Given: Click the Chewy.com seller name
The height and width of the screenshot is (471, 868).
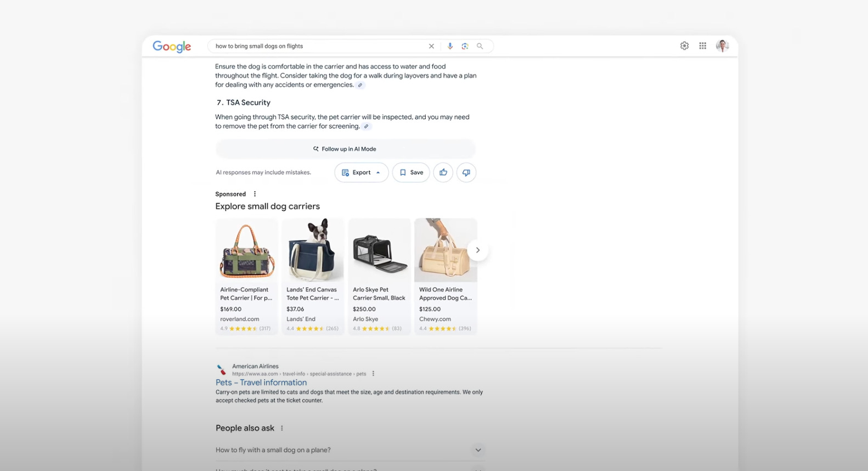Looking at the screenshot, I should pyautogui.click(x=435, y=319).
